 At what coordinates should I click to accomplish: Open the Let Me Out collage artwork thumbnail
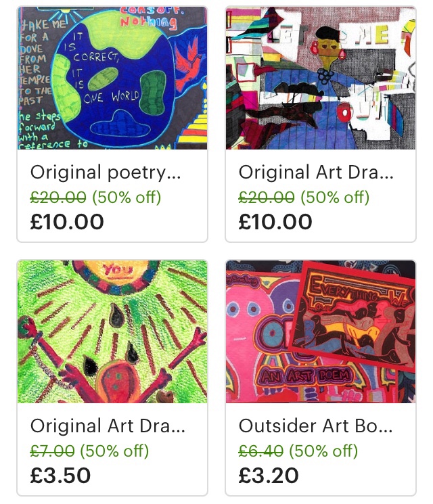[x=321, y=78]
